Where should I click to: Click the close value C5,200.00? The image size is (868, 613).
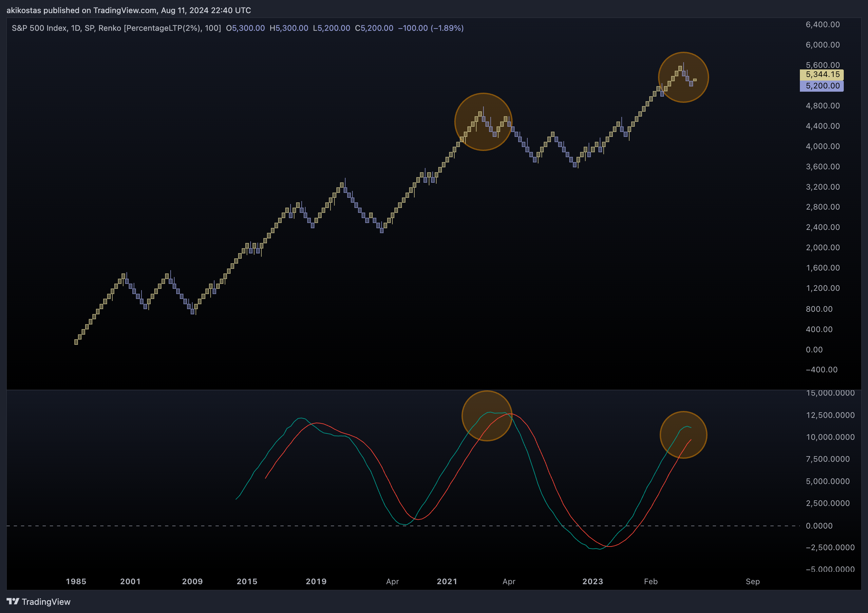click(374, 28)
